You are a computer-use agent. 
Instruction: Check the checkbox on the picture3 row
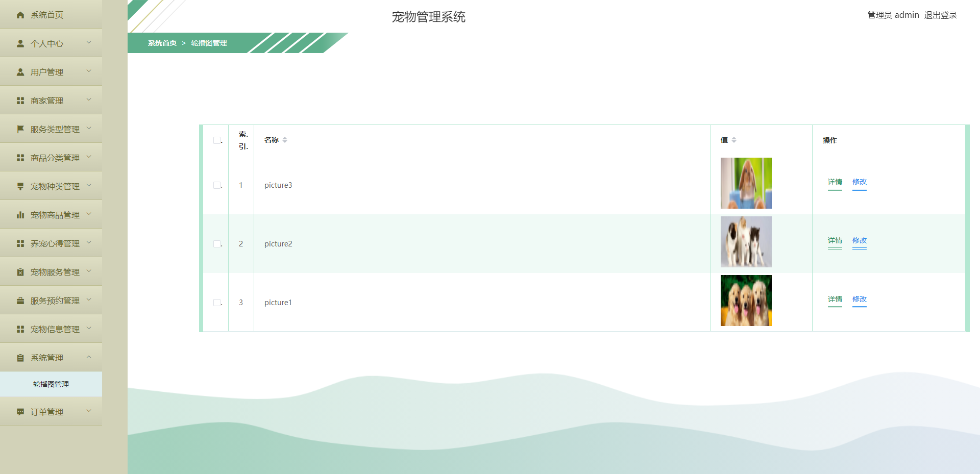pos(216,185)
